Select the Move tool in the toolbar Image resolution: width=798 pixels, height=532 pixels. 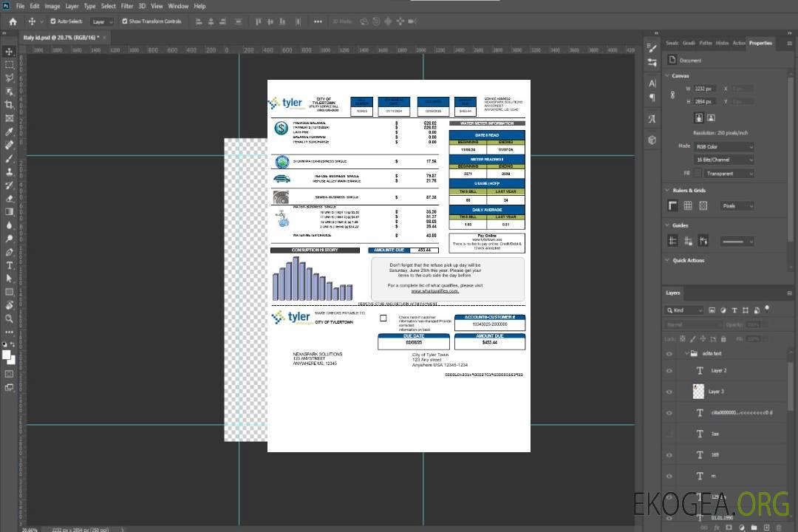[x=9, y=52]
